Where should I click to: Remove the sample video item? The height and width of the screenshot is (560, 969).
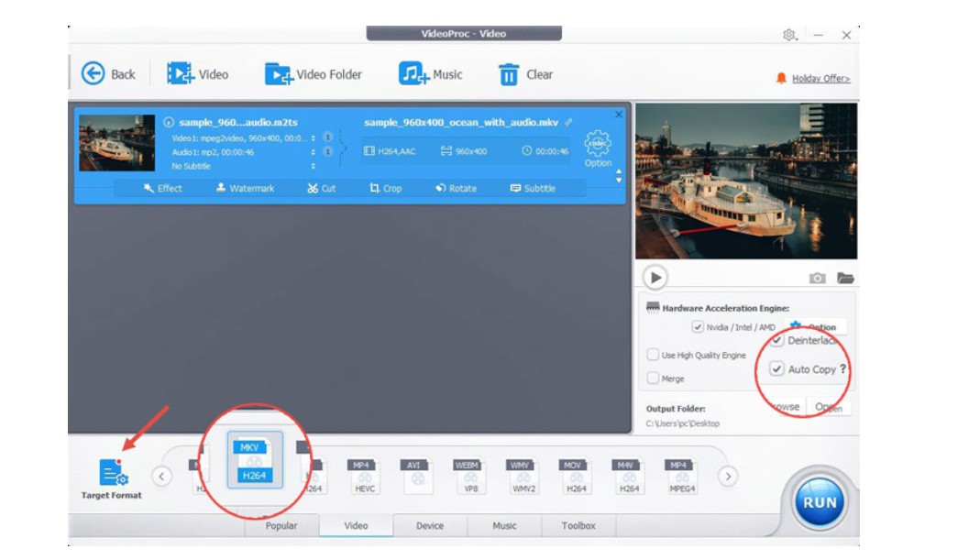(x=619, y=115)
